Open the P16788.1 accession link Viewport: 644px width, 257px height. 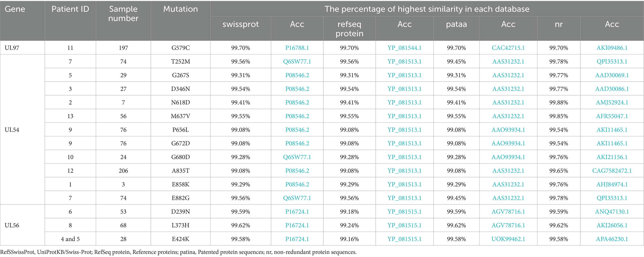click(297, 48)
